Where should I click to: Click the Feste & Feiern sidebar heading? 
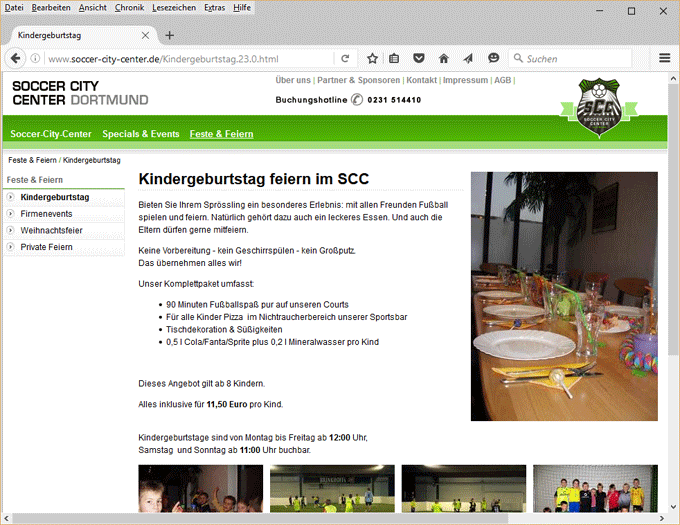tap(35, 180)
